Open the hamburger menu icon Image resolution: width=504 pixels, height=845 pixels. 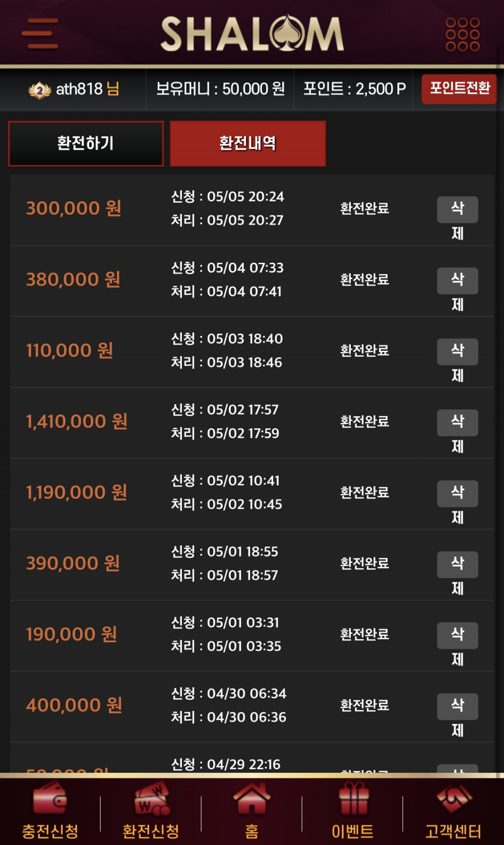(x=40, y=34)
